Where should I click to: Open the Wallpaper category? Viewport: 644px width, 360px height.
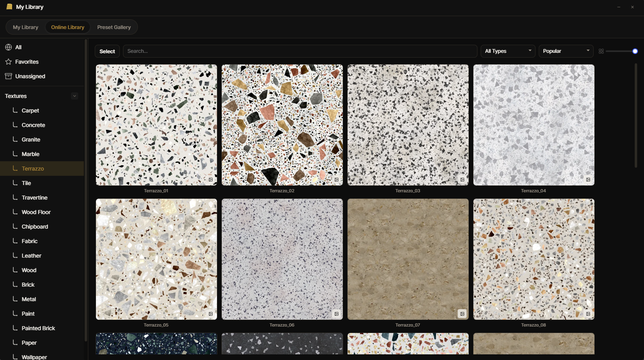click(x=42, y=356)
